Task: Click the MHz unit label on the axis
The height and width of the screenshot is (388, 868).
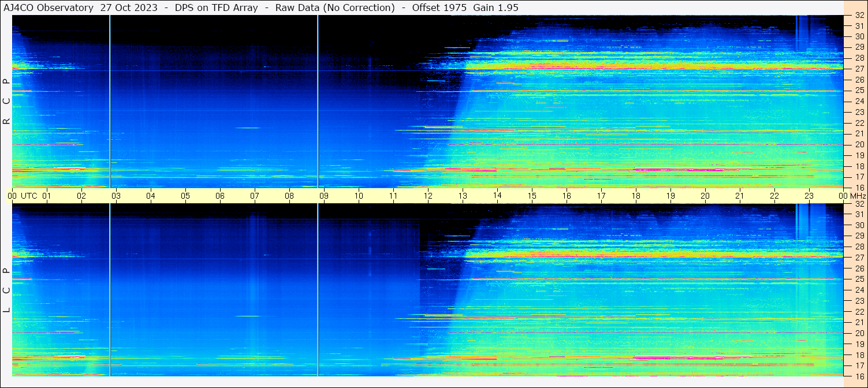Action: tap(858, 196)
